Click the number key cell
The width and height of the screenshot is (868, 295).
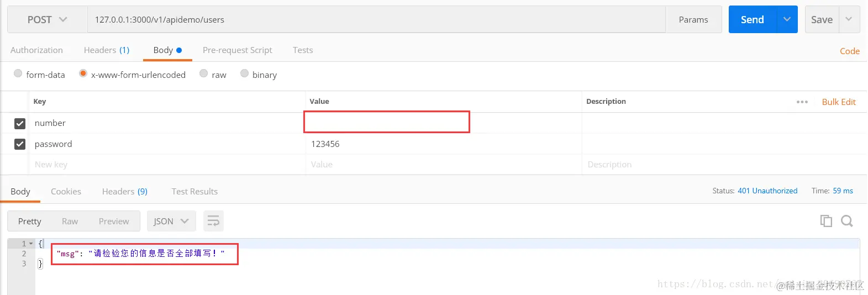[167, 123]
